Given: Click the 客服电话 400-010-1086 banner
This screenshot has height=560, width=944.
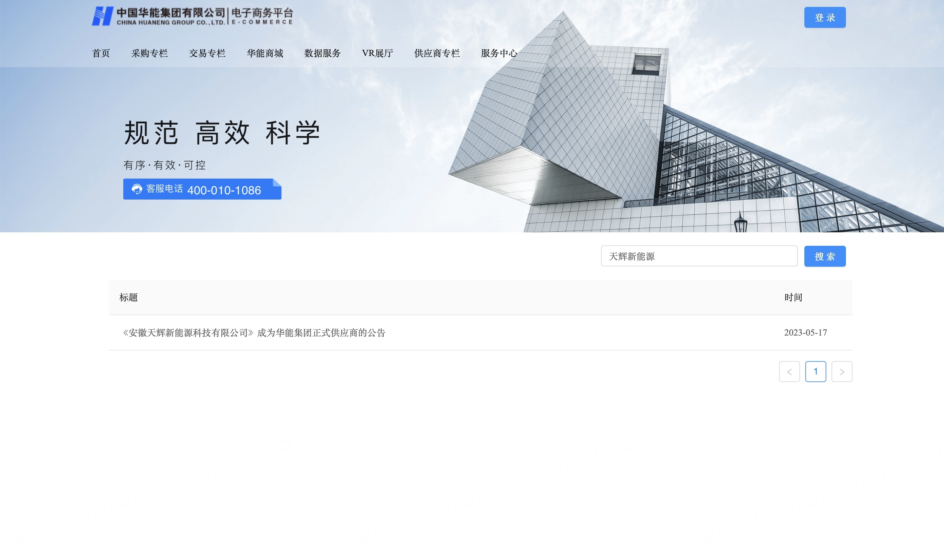Looking at the screenshot, I should (202, 189).
